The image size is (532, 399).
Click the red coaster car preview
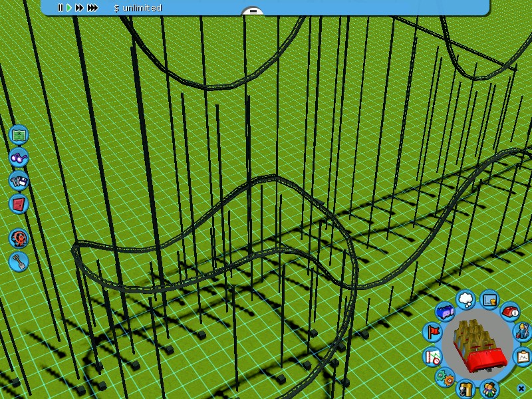479,346
